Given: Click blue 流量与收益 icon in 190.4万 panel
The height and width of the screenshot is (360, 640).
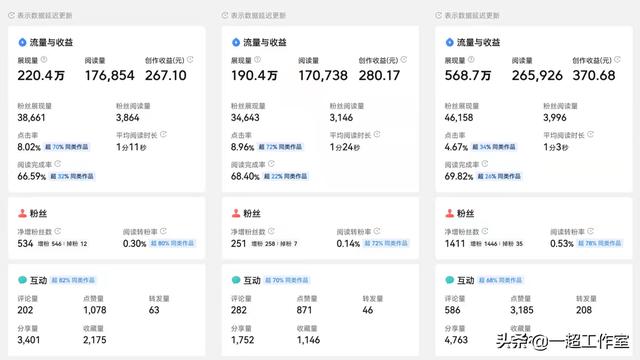Looking at the screenshot, I should tap(236, 42).
